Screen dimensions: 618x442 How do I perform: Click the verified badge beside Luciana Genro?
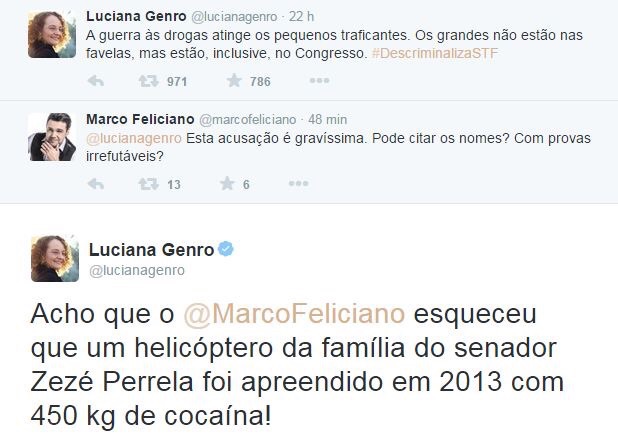[x=226, y=250]
